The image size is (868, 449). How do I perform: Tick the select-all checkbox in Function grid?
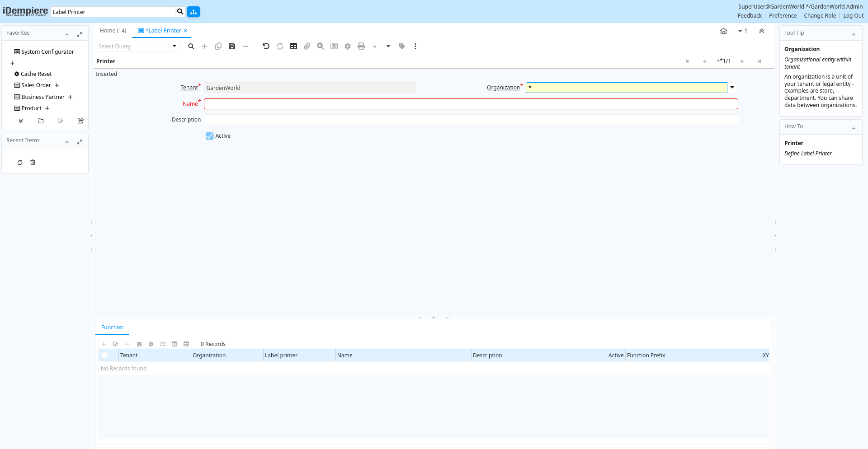(105, 355)
